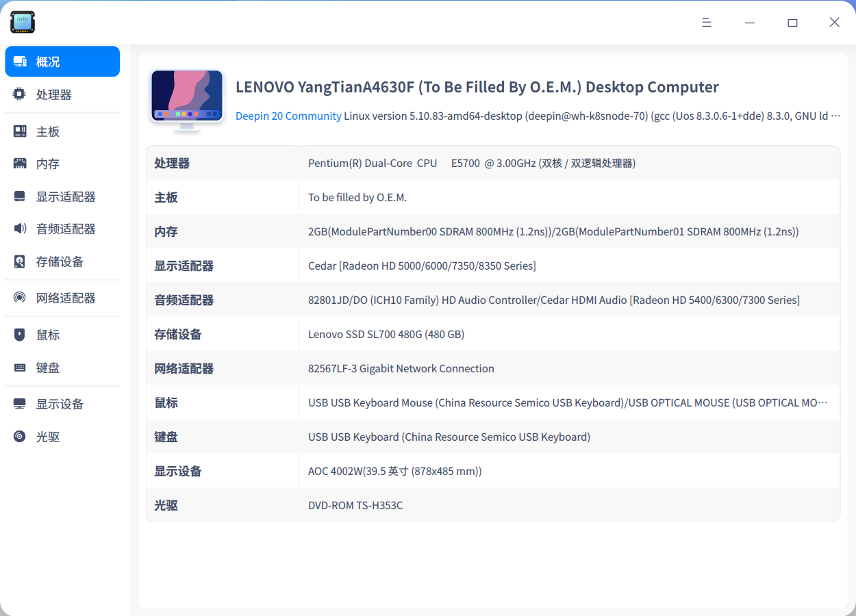The width and height of the screenshot is (856, 616).
Task: Open the hamburger menu in the titlebar
Action: click(706, 22)
